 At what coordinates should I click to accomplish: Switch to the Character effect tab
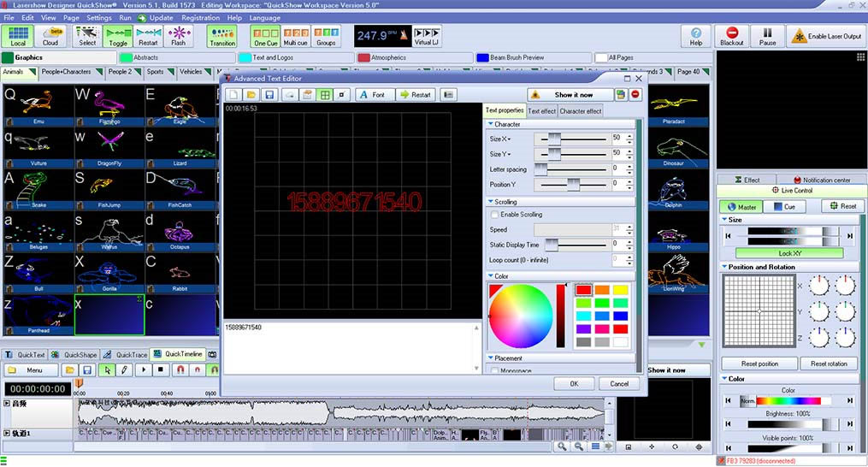pyautogui.click(x=580, y=111)
